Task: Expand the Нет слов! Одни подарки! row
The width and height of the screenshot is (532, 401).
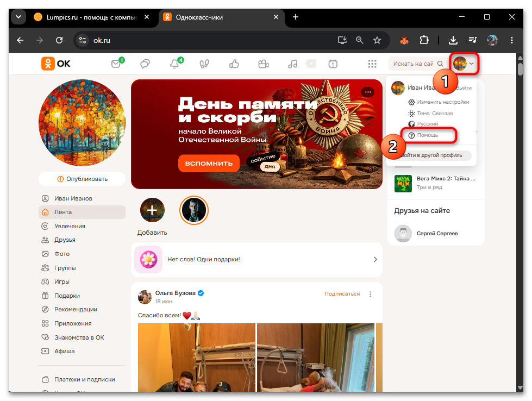Action: [256, 260]
